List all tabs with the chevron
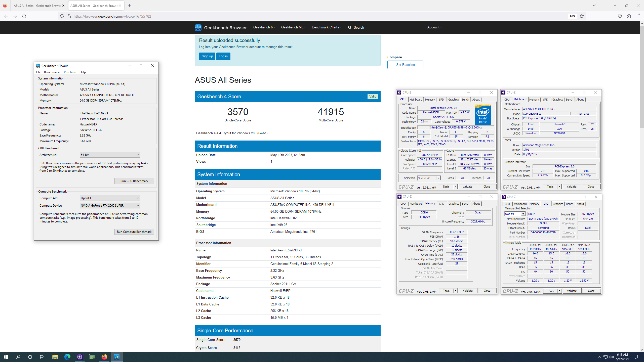The image size is (644, 362). 594,6
